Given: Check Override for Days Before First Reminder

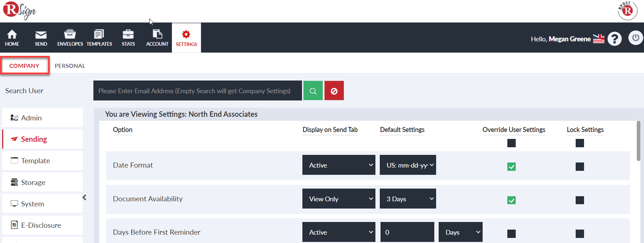Looking at the screenshot, I should pyautogui.click(x=511, y=234).
